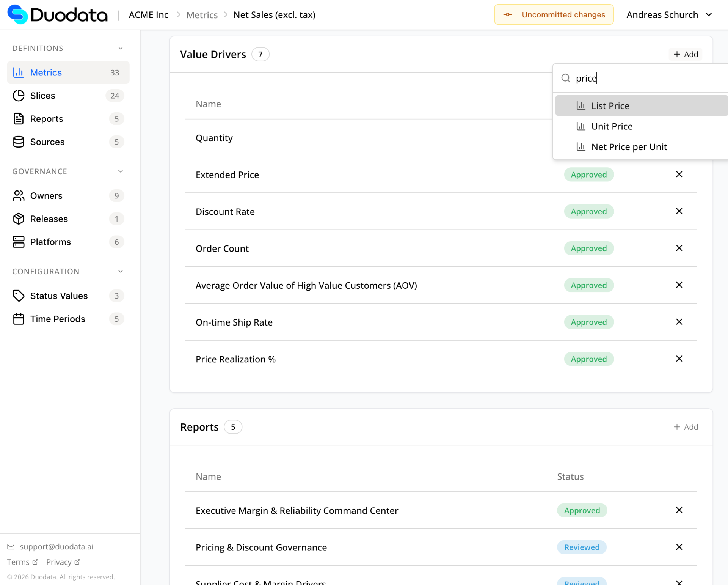Open Releases via the package icon
This screenshot has width=728, height=585.
point(18,219)
